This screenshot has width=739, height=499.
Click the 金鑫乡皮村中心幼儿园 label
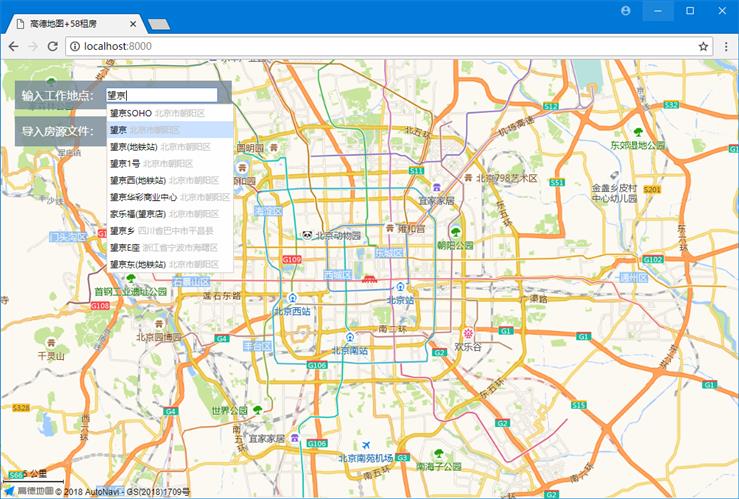(x=614, y=193)
